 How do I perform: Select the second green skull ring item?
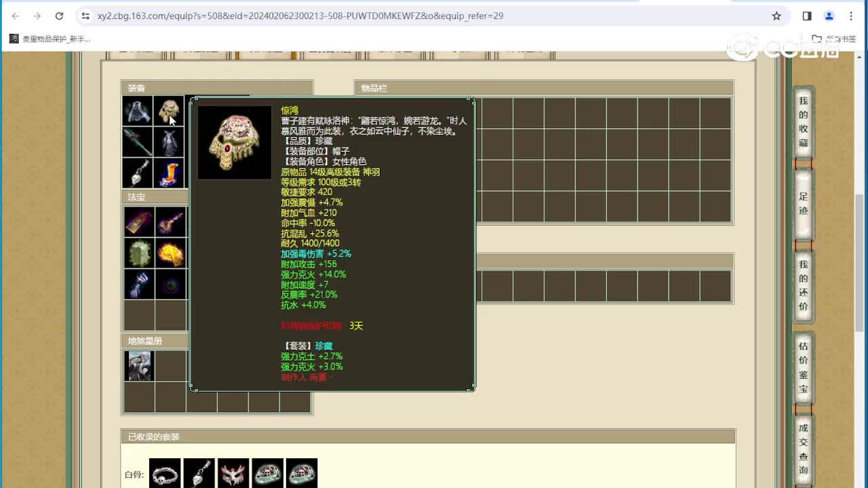click(x=301, y=474)
